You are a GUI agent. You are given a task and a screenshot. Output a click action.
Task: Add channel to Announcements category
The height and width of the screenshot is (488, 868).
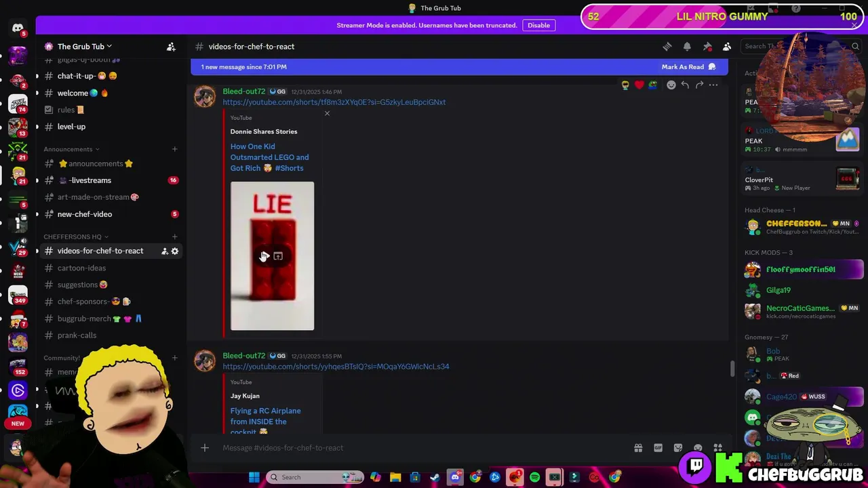point(174,149)
